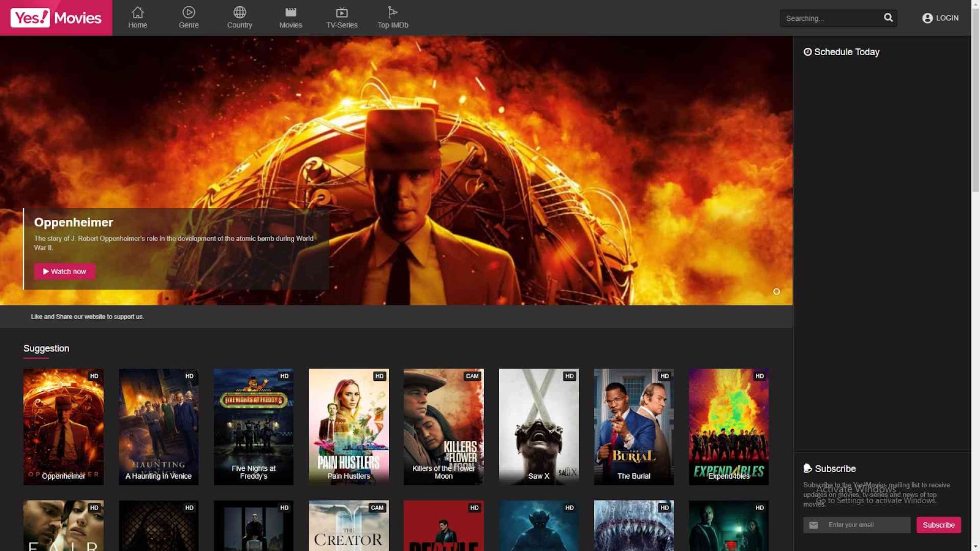The width and height of the screenshot is (980, 551).
Task: Select the banner slide indicator dot
Action: (x=777, y=291)
